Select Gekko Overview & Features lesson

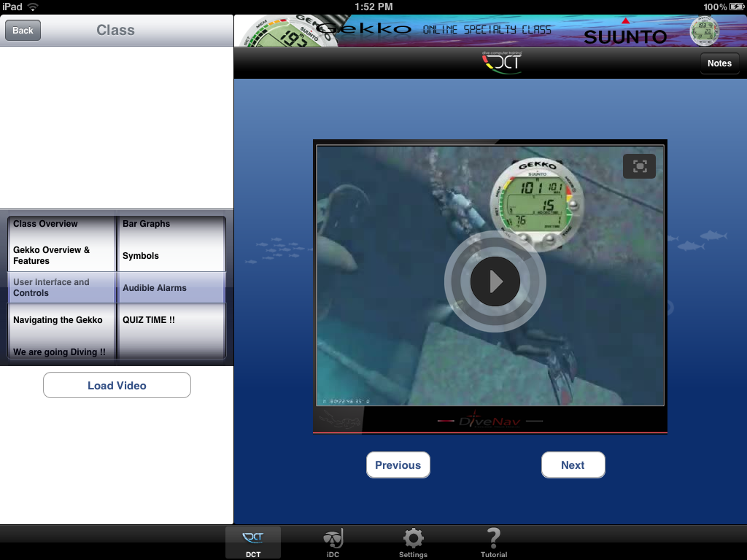click(x=52, y=255)
